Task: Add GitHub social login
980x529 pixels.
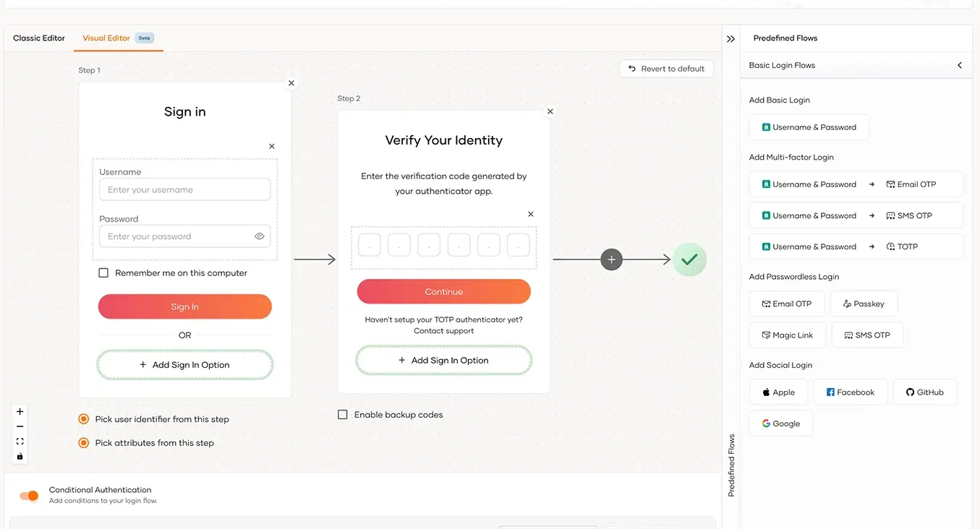Action: click(924, 392)
